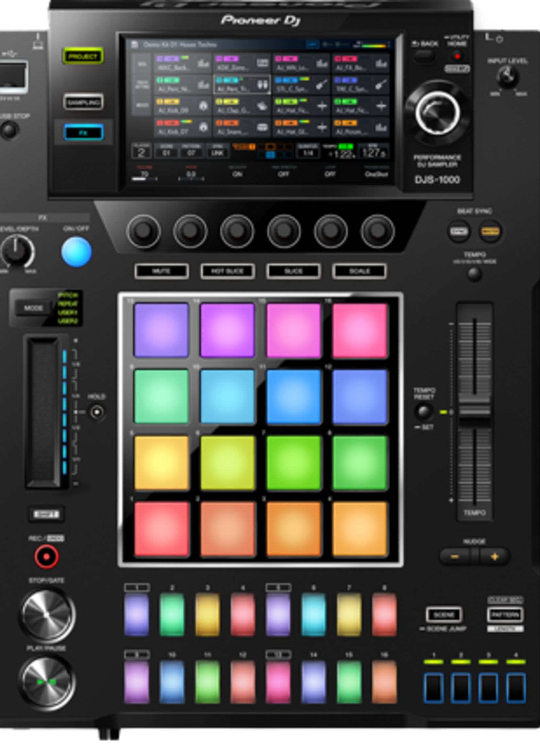The height and width of the screenshot is (756, 540).
Task: Tap the vertical touch strip
Action: (x=43, y=412)
